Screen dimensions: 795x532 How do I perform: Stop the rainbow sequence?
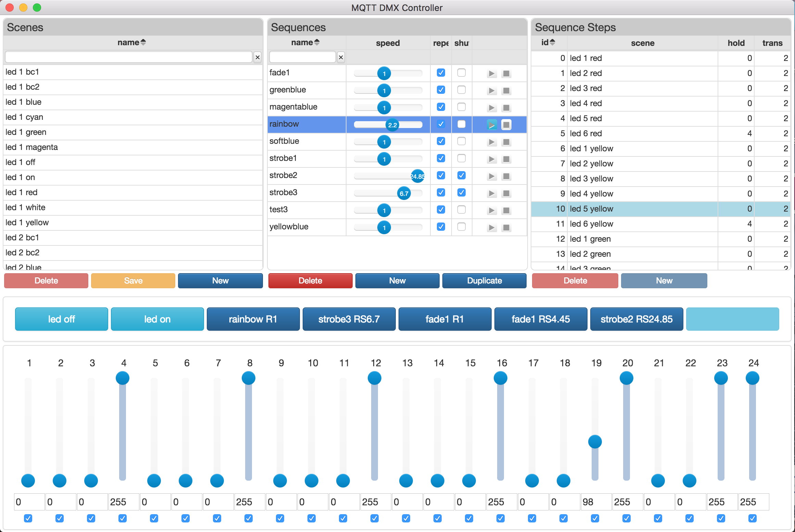point(506,125)
